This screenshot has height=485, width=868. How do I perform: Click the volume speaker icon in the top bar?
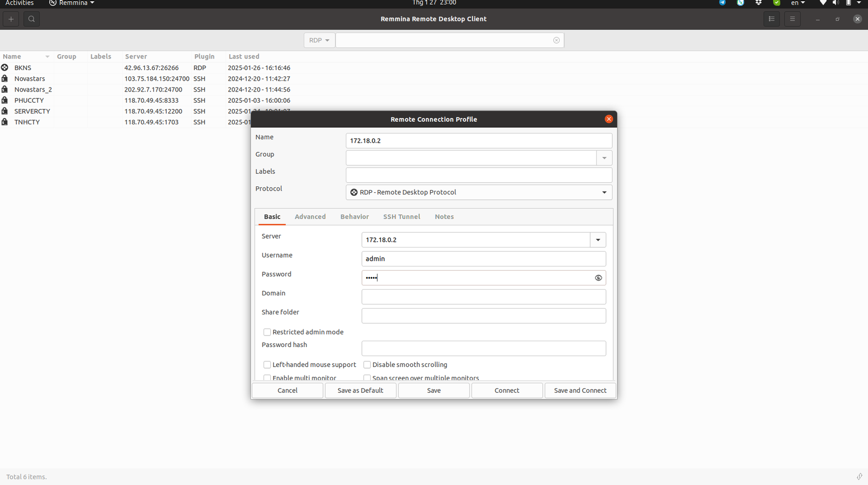836,3
